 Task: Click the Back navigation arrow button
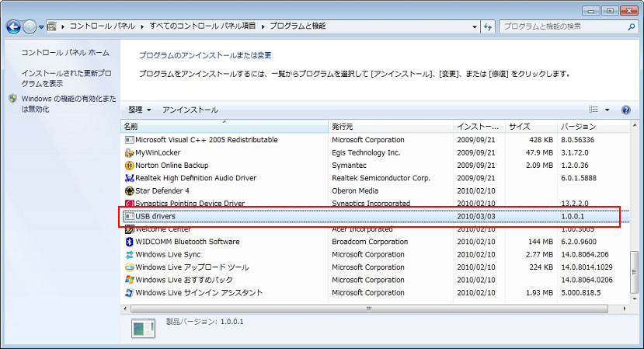coord(13,27)
